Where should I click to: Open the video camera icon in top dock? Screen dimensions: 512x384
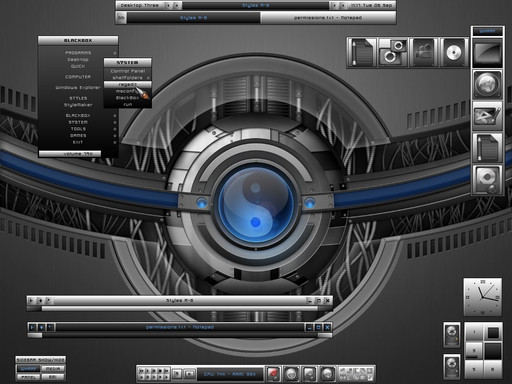423,53
